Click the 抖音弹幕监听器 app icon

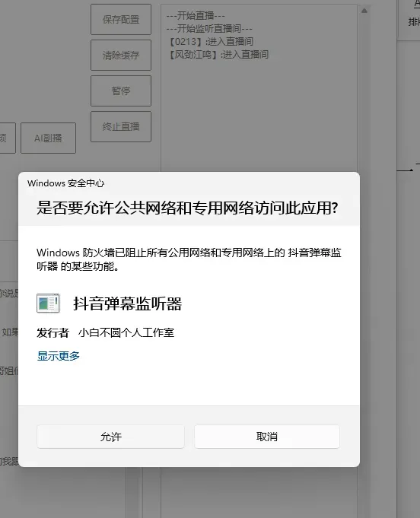click(x=48, y=303)
